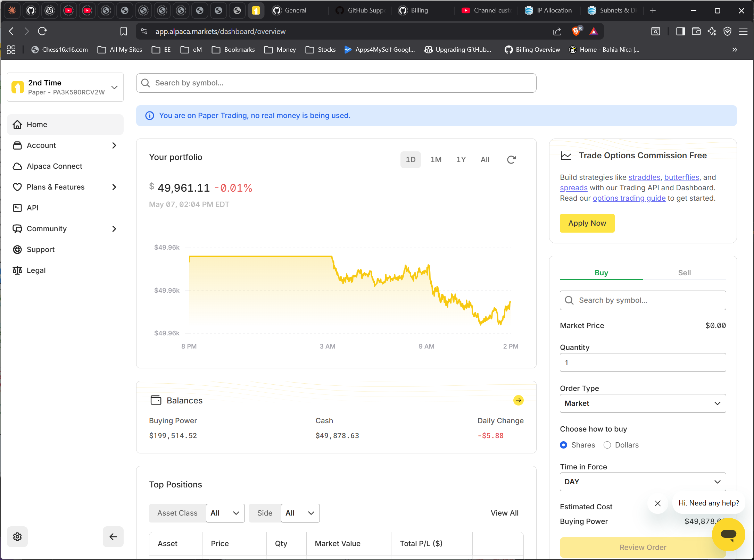This screenshot has height=560, width=754.
Task: Open the Order Type Market dropdown
Action: coord(643,403)
